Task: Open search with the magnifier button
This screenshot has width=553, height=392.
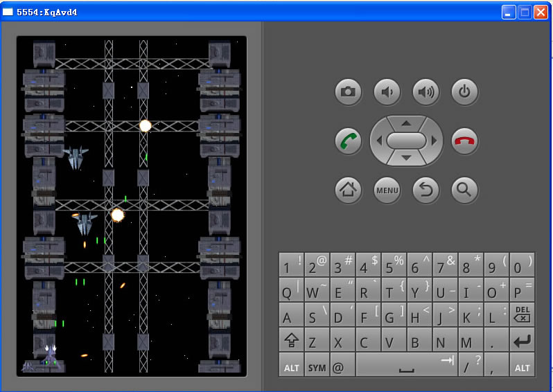Action: pyautogui.click(x=465, y=189)
